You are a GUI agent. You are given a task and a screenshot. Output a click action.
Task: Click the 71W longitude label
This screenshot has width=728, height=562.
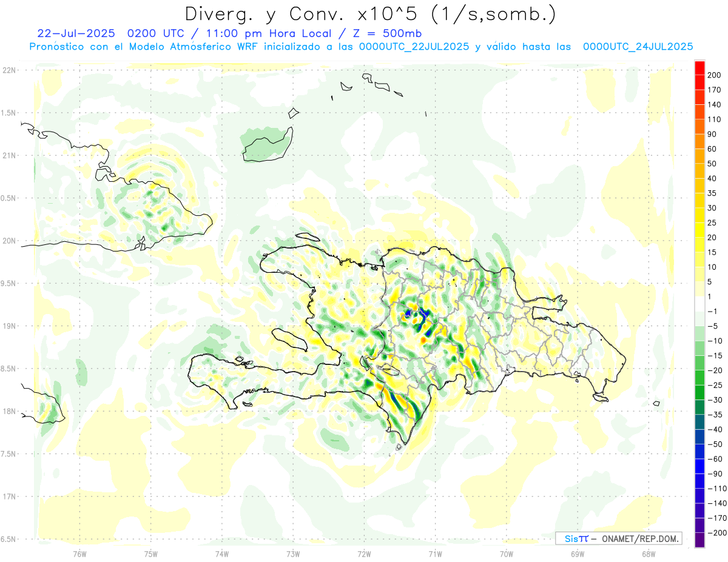coord(435,554)
